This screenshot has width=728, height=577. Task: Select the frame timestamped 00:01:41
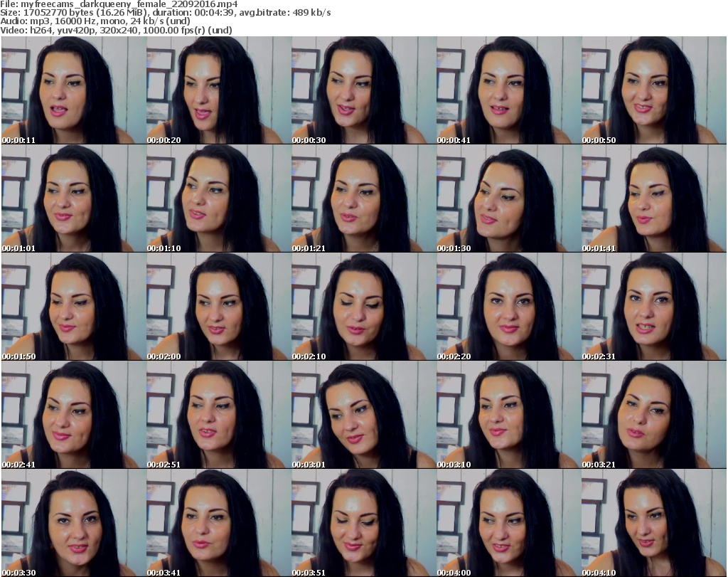coord(653,198)
